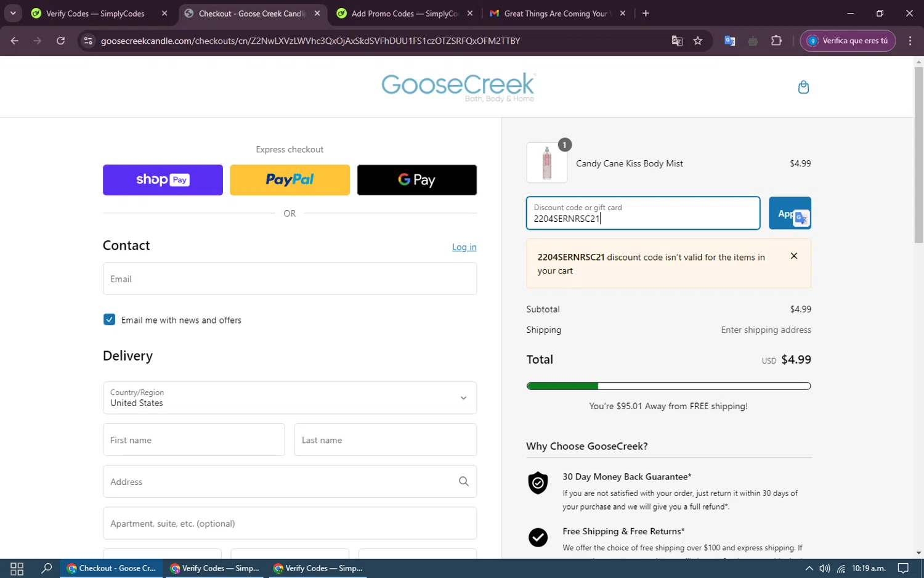Click the Candy Cane Kiss Body Mist thumbnail
924x578 pixels.
(x=547, y=163)
